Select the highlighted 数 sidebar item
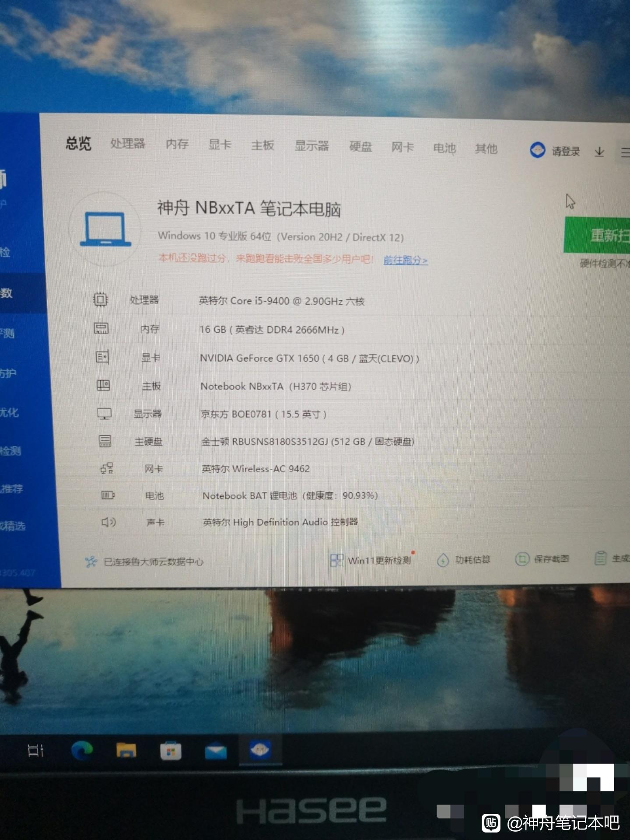630x840 pixels. click(x=22, y=293)
